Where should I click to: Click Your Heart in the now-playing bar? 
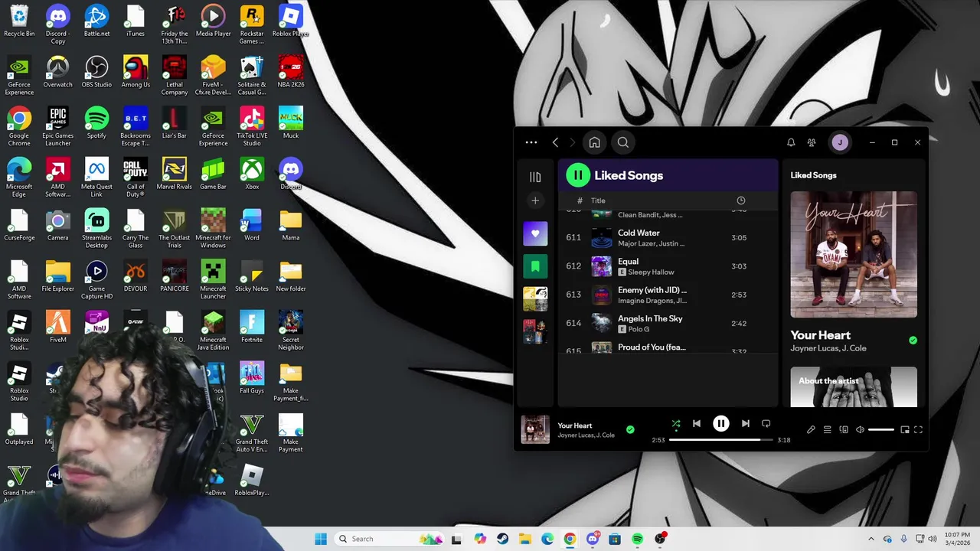(x=575, y=425)
